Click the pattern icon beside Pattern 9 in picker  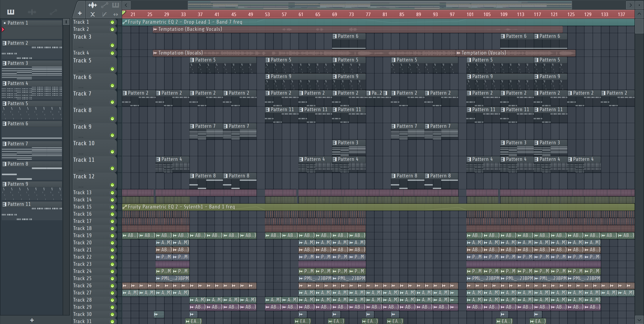click(x=4, y=184)
